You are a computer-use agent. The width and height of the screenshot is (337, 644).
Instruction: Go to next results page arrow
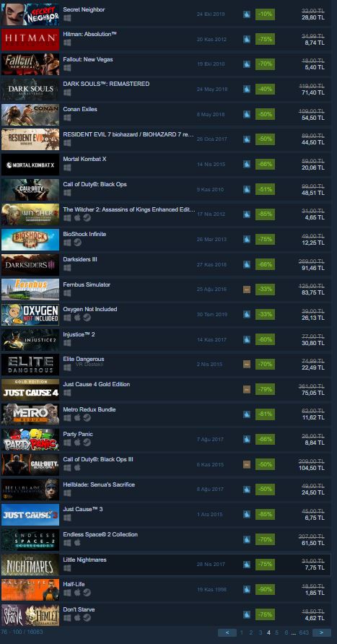coord(321,632)
